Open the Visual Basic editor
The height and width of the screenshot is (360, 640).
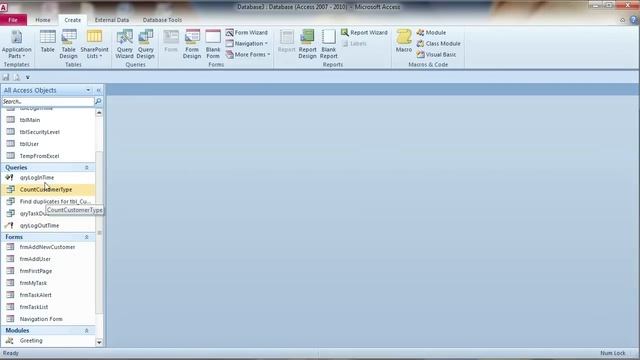[x=436, y=54]
